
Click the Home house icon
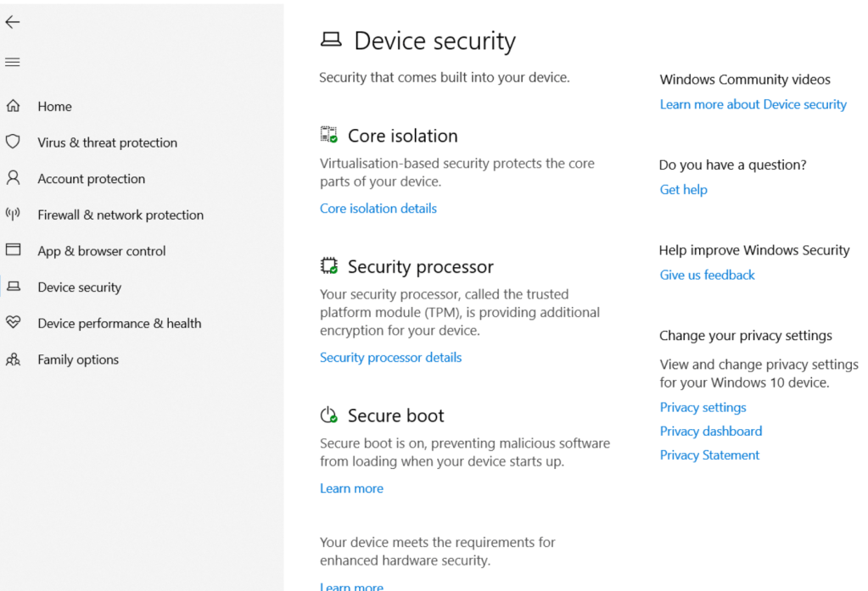pyautogui.click(x=13, y=106)
